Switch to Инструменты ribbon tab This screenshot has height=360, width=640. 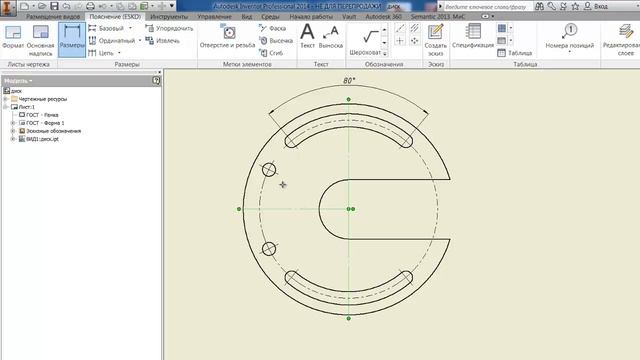pyautogui.click(x=169, y=17)
